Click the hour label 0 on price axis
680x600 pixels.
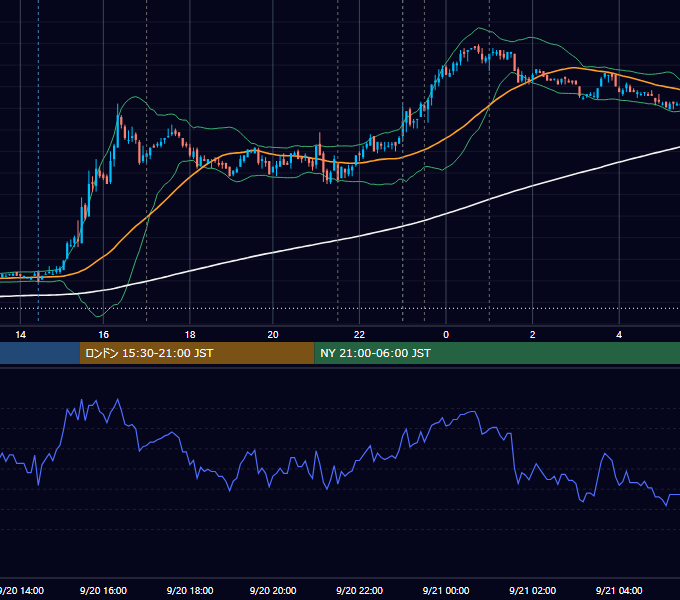pyautogui.click(x=446, y=335)
